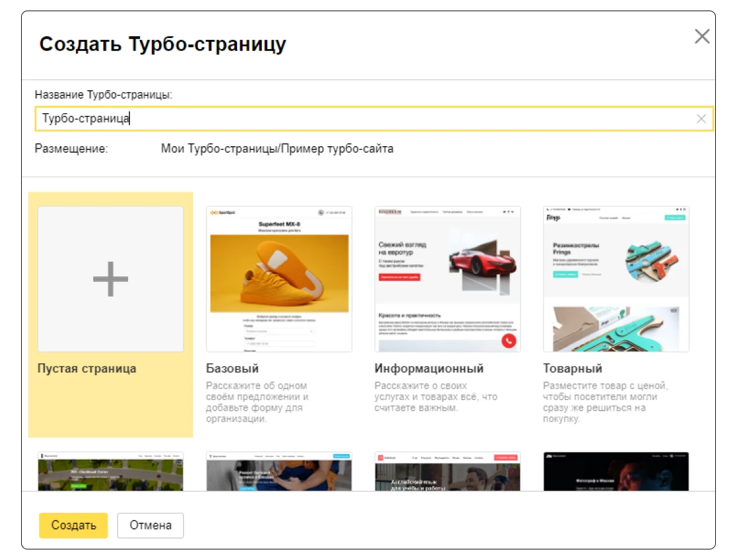Select the aerial neighborhood view template

111,471
